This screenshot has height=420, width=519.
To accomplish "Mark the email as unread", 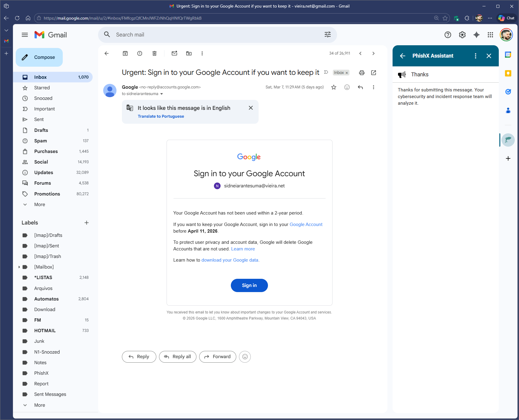I will [174, 53].
